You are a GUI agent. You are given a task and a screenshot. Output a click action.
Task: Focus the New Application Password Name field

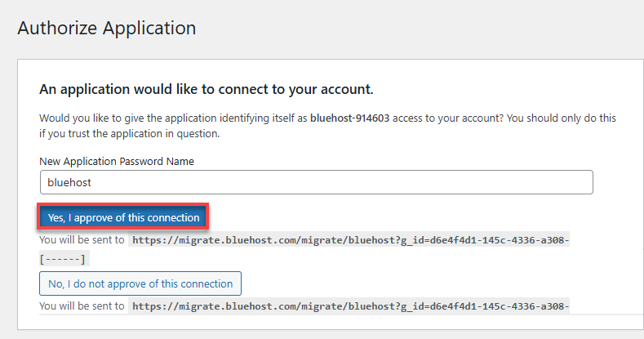316,182
